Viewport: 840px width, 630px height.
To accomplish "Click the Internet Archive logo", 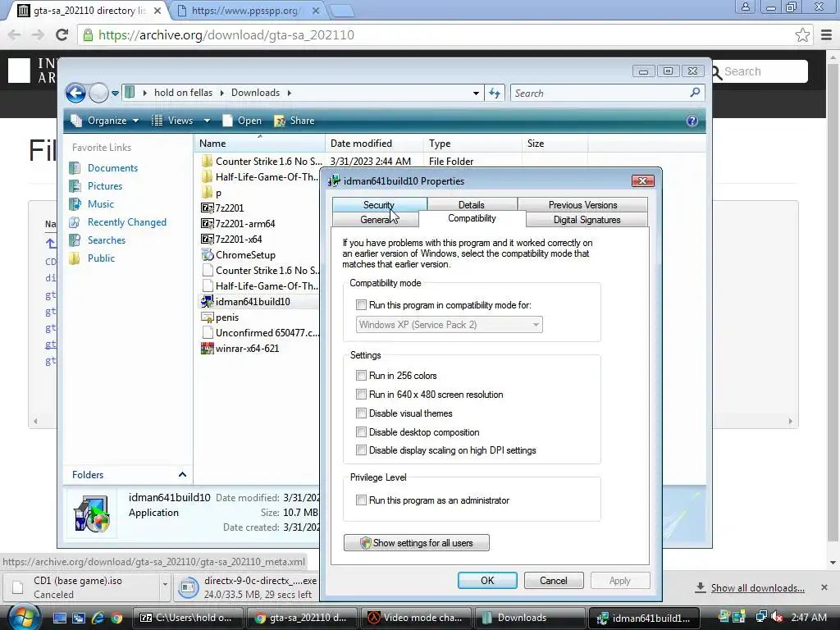I will point(20,71).
